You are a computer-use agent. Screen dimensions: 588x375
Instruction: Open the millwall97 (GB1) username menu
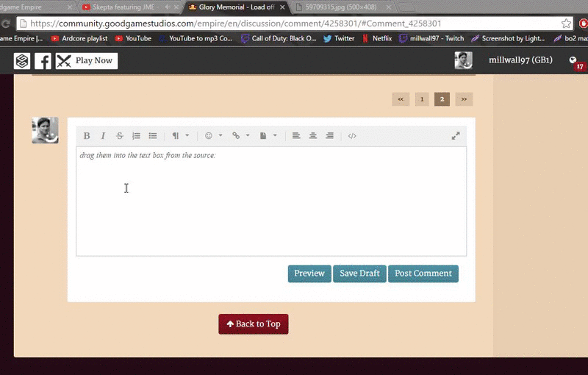(520, 60)
